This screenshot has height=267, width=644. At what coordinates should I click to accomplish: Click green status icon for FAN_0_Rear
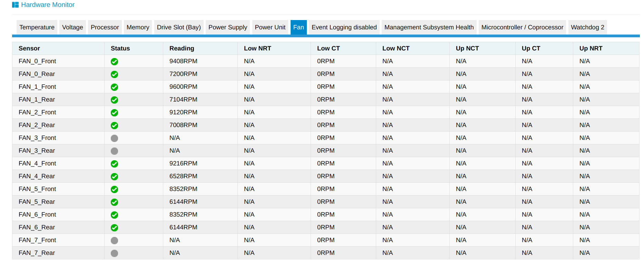click(x=115, y=74)
